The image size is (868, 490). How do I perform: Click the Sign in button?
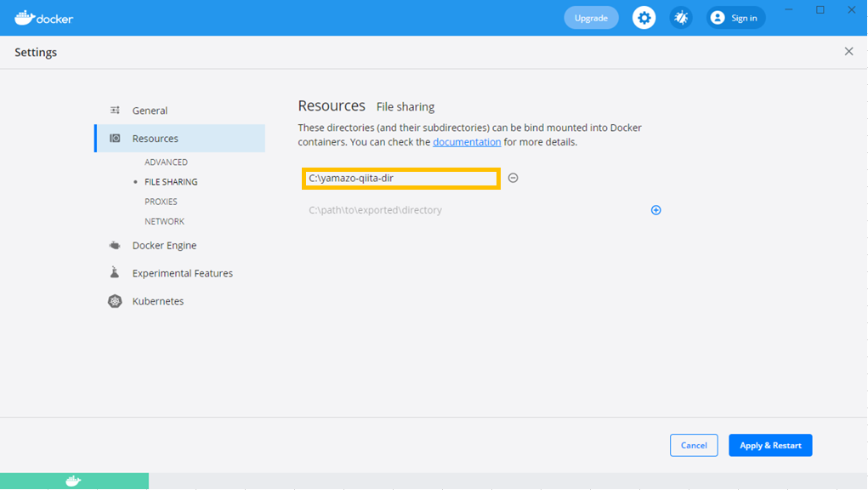(736, 18)
